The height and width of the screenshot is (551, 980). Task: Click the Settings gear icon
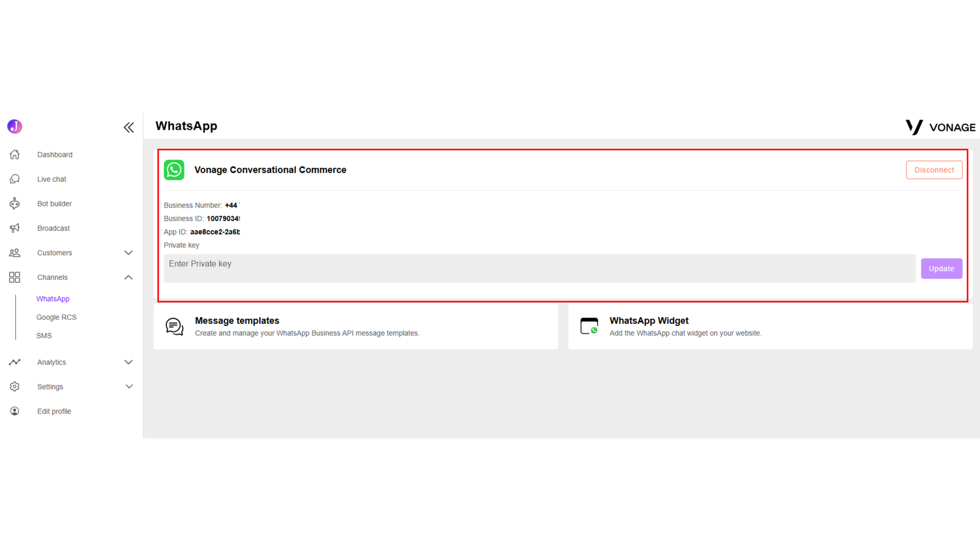(x=15, y=386)
